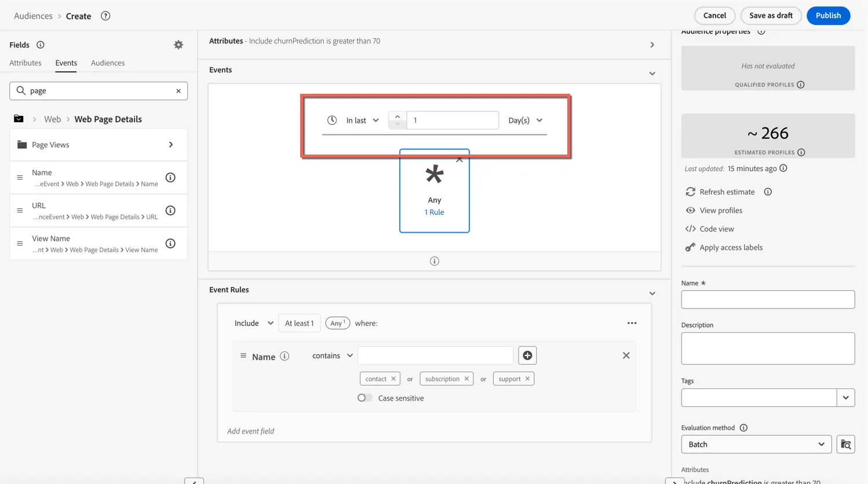The image size is (868, 484).
Task: Click Save as draft
Action: (771, 16)
